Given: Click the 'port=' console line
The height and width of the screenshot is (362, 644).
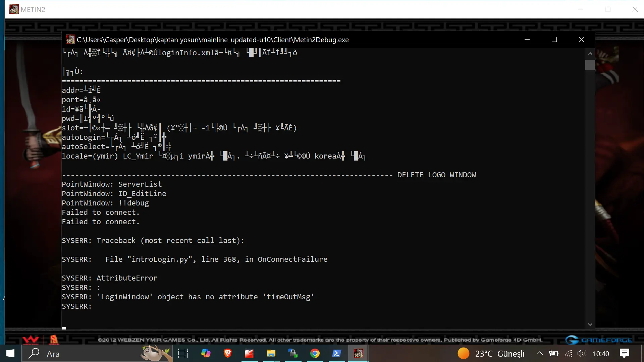Looking at the screenshot, I should 81,100.
